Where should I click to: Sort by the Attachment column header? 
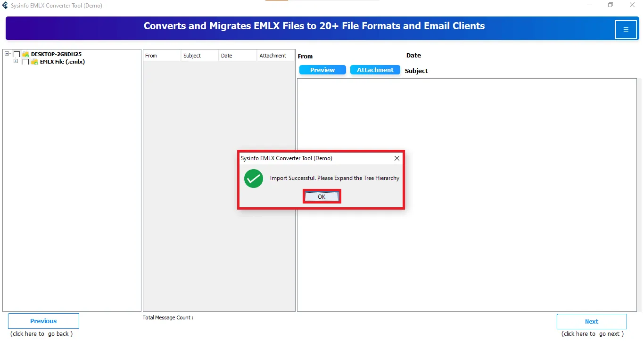pyautogui.click(x=276, y=56)
